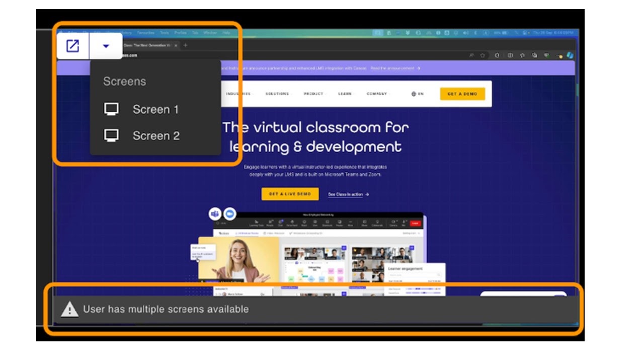644x362 pixels.
Task: Click the pop-out screen view icon
Action: (73, 46)
